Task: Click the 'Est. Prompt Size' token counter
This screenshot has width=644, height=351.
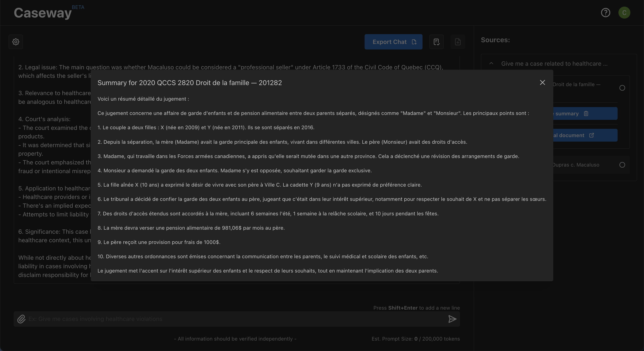Action: 415,339
